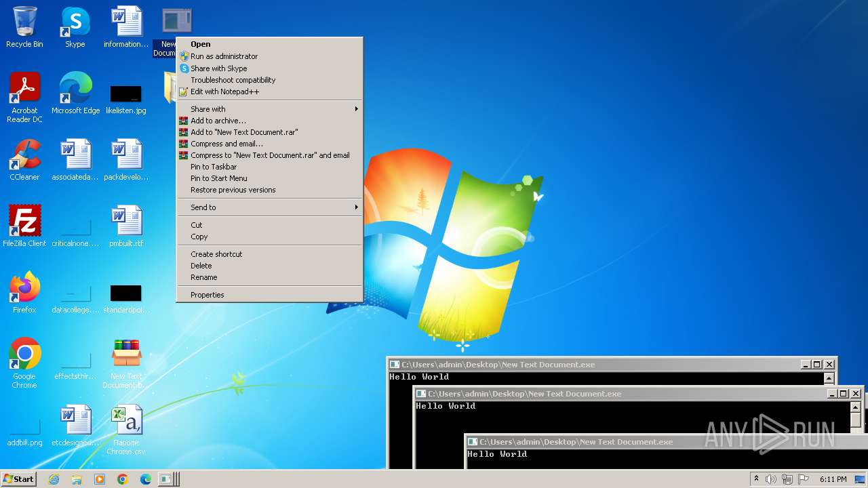Image resolution: width=868 pixels, height=488 pixels.
Task: Expand the Send to submenu
Action: click(x=270, y=207)
